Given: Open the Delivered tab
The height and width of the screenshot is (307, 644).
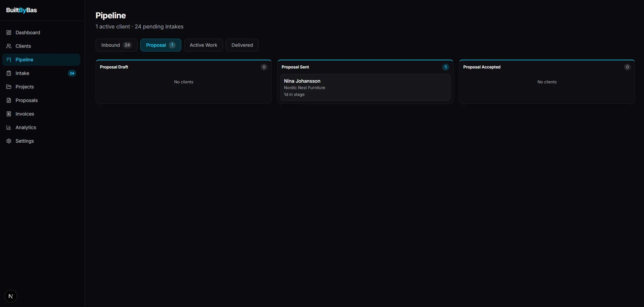Looking at the screenshot, I should 242,45.
